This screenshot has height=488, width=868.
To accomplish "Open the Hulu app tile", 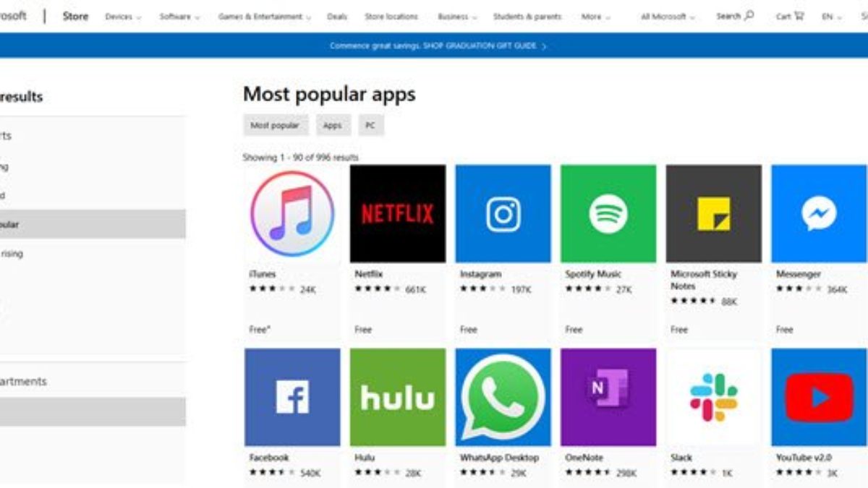I will [398, 397].
